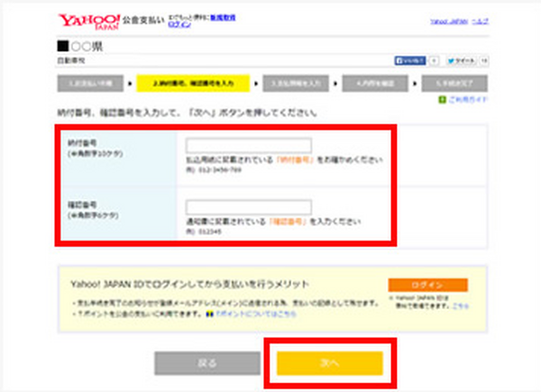Click the orange ログイン button
This screenshot has width=541, height=392.
tap(427, 285)
